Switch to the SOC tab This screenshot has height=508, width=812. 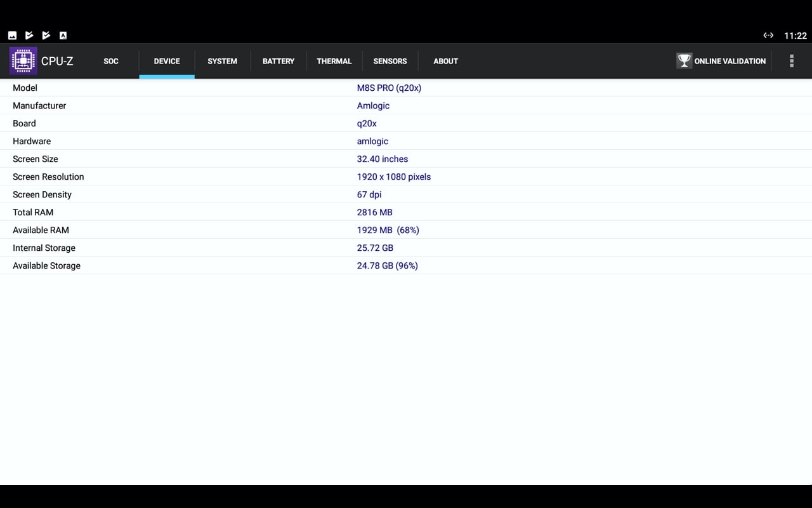111,61
